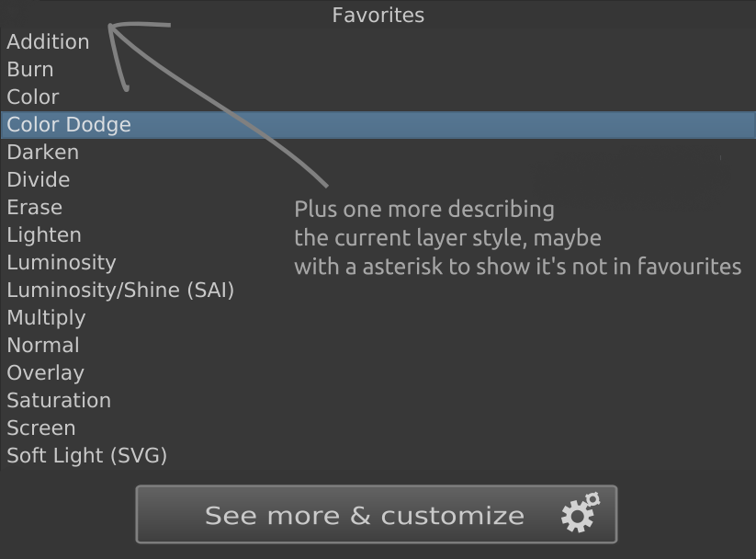The width and height of the screenshot is (756, 559).
Task: Choose the Screen blending mode
Action: (41, 428)
